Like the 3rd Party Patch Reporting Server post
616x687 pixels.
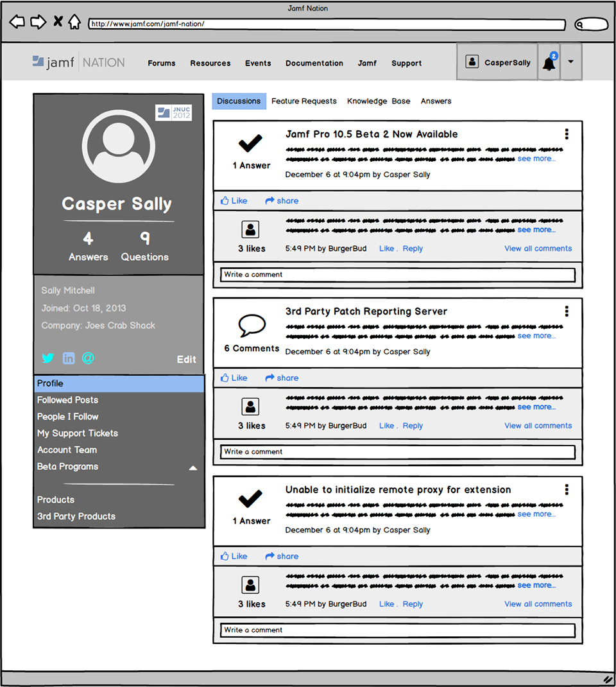click(234, 378)
